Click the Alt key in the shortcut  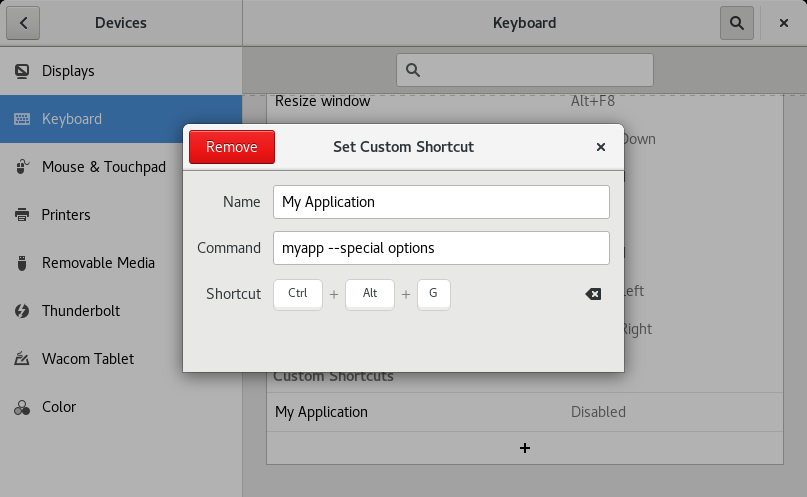(370, 294)
